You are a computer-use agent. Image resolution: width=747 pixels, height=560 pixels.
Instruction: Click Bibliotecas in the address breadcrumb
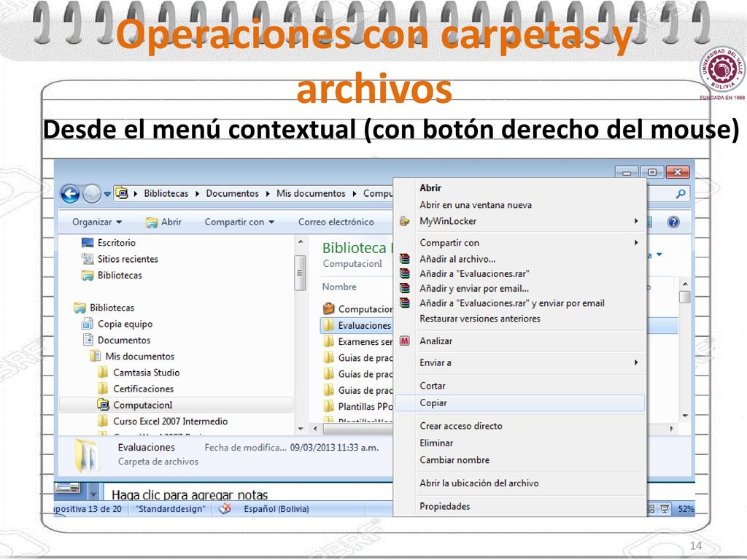pos(166,193)
